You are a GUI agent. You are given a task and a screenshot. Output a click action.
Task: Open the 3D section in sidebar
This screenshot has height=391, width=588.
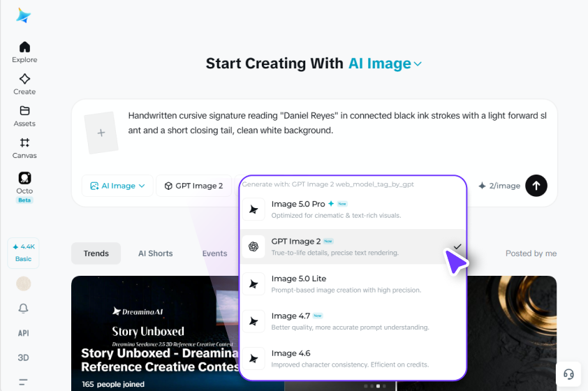[23, 357]
